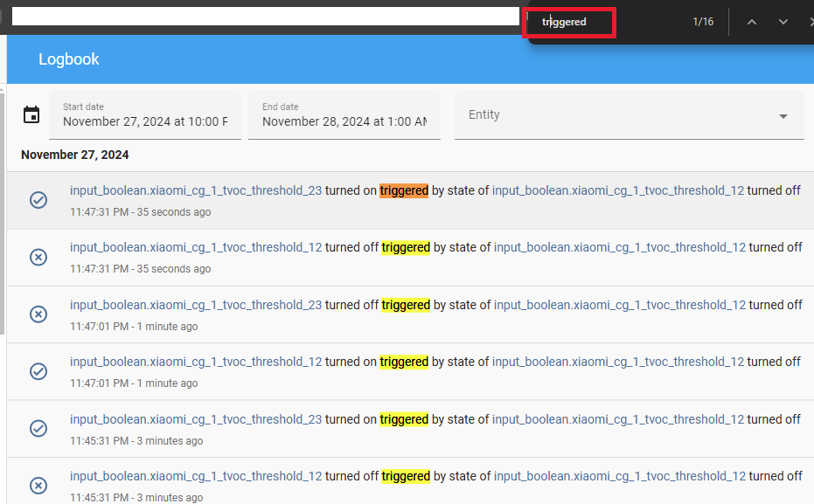Click the 'turned off' cross circle icon on second entry
The width and height of the screenshot is (814, 504).
38,257
